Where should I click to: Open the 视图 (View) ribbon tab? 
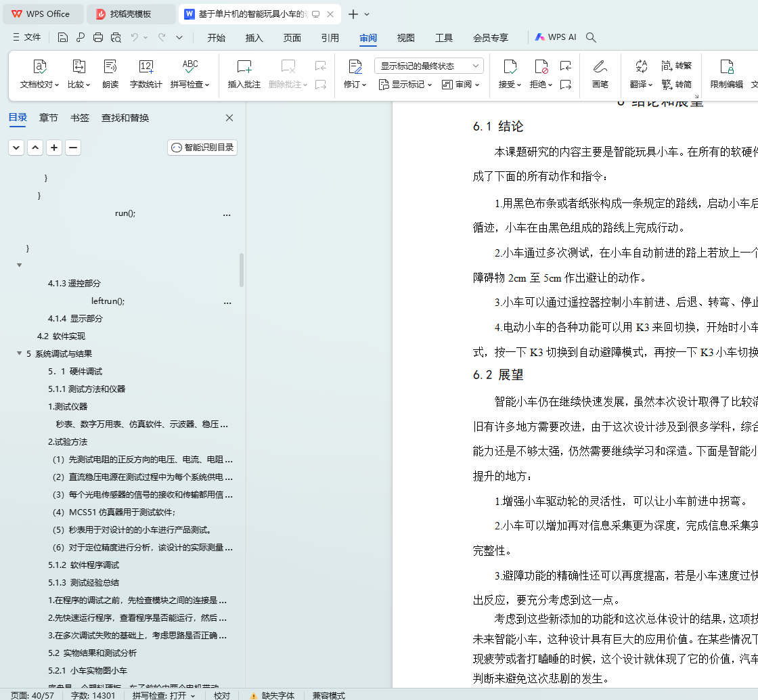pyautogui.click(x=405, y=38)
